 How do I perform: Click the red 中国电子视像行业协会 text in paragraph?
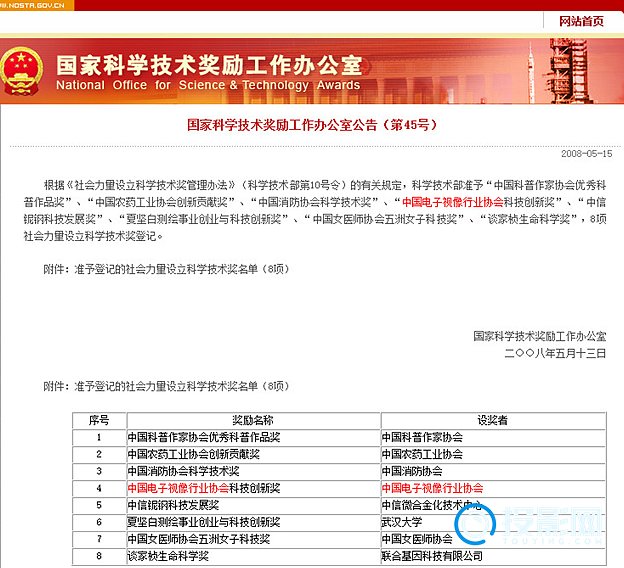(x=452, y=202)
